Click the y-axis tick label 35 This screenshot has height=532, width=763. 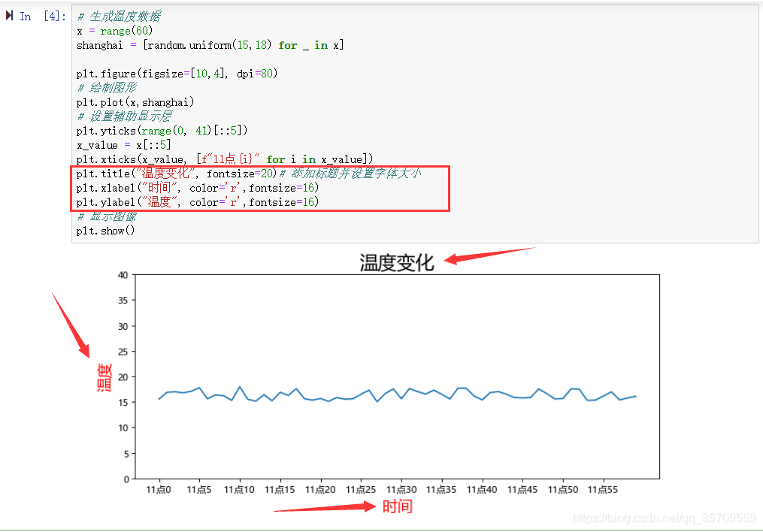pyautogui.click(x=123, y=301)
